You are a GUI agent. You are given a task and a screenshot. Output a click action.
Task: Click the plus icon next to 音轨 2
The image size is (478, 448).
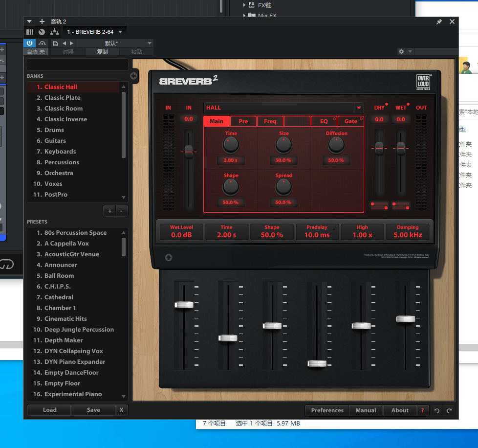tap(42, 22)
